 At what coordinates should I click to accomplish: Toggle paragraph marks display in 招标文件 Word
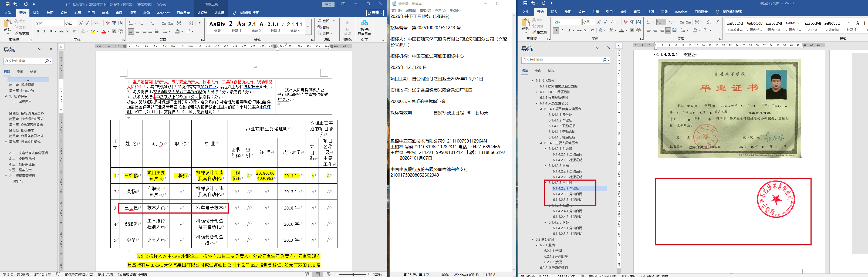[x=200, y=23]
